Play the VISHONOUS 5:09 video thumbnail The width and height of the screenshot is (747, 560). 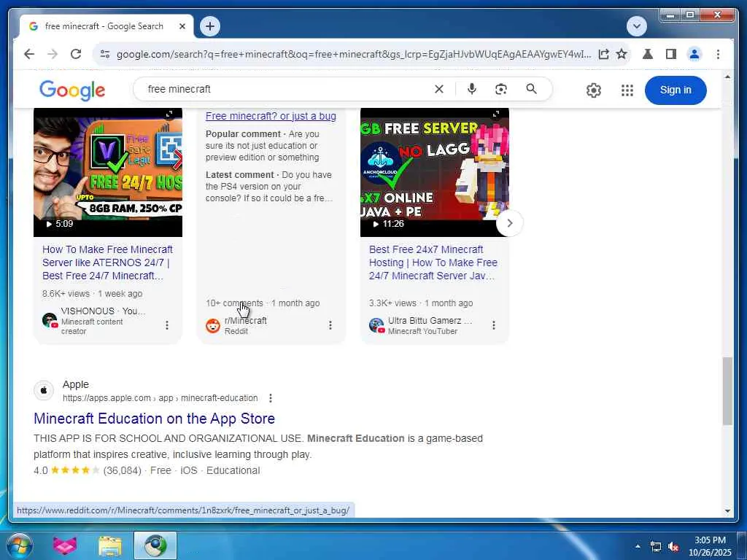point(108,172)
